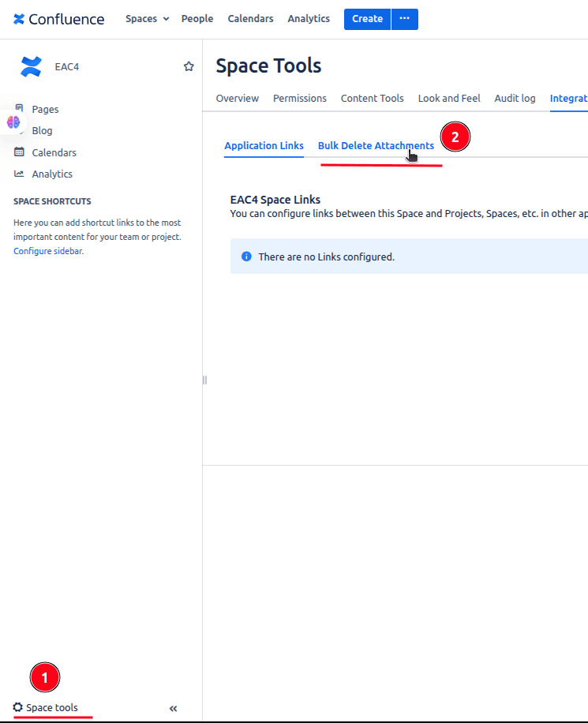
Task: Click the Create button
Action: pos(367,19)
